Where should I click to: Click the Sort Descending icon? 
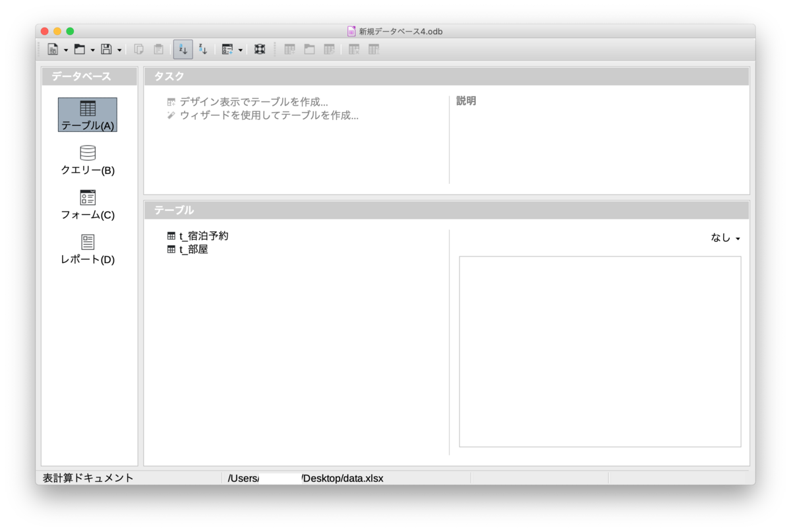[x=203, y=49]
